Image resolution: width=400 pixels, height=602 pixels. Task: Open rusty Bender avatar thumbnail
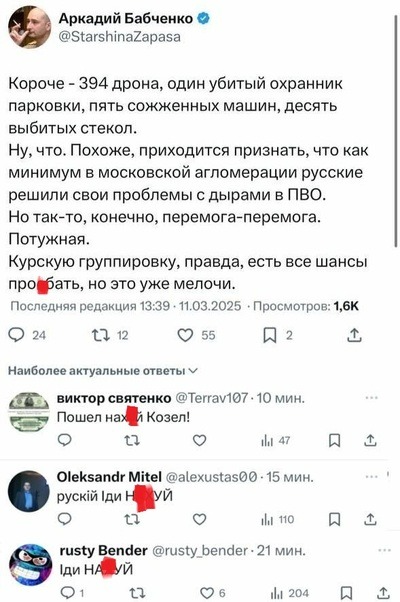pos(30,565)
